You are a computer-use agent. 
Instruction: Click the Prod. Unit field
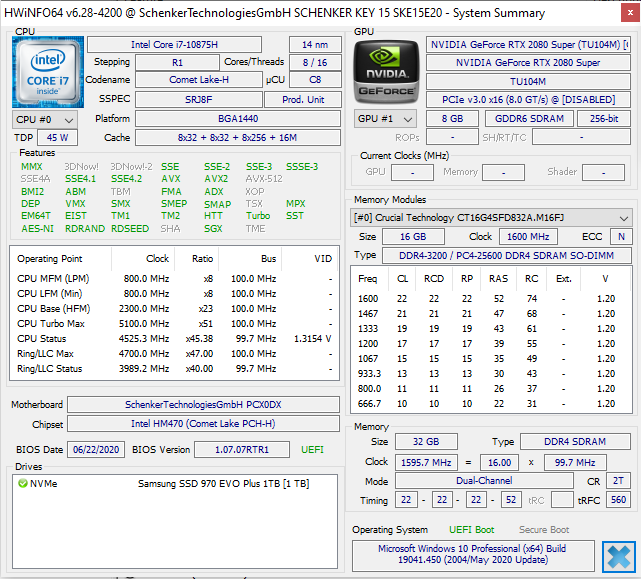pyautogui.click(x=303, y=99)
